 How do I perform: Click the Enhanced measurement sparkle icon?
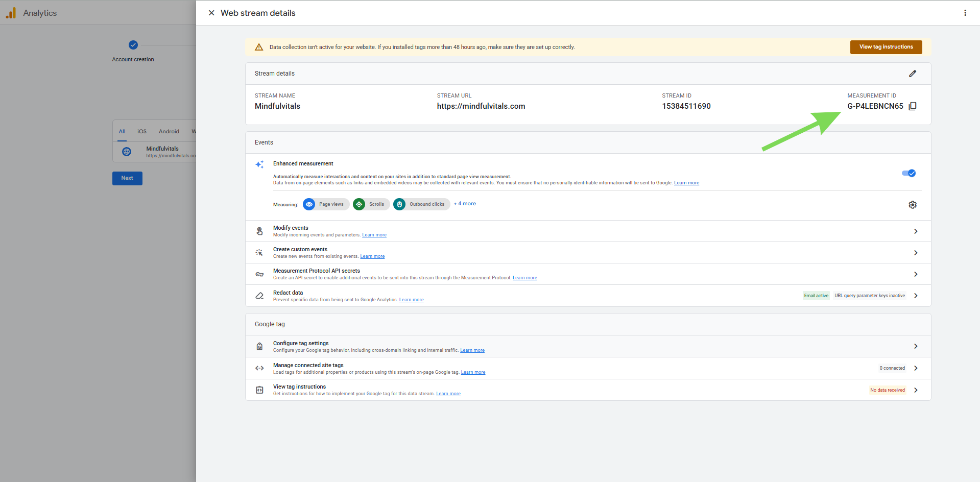259,164
